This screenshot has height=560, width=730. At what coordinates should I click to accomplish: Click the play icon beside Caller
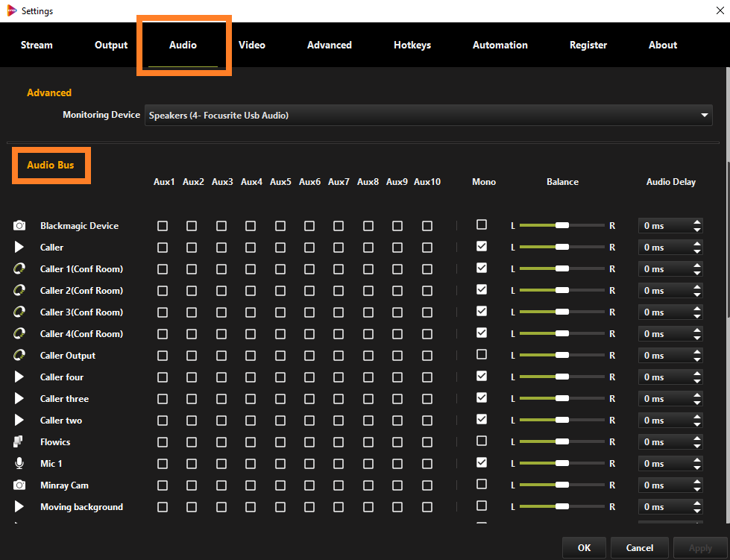tap(19, 247)
